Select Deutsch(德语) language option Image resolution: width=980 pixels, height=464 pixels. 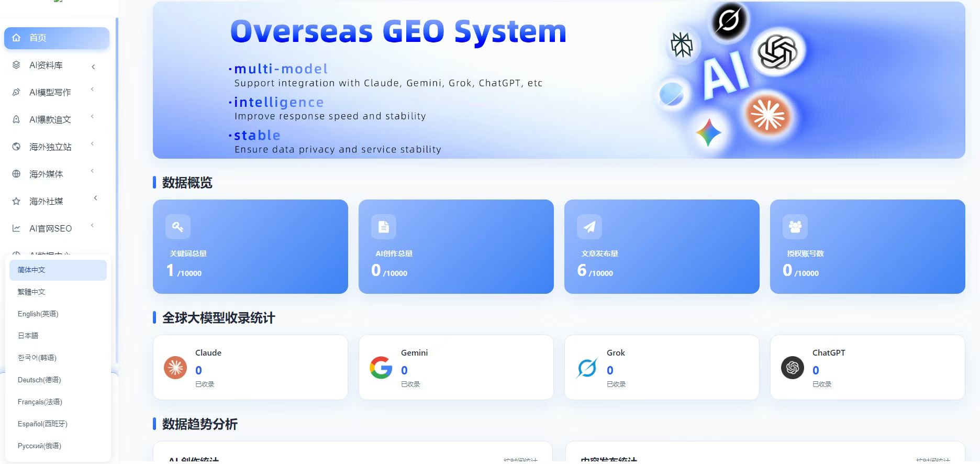pos(58,380)
